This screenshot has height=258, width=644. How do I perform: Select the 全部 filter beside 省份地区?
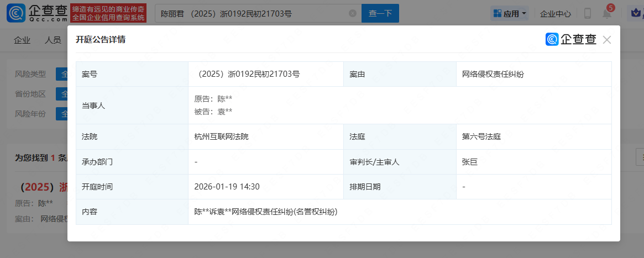pos(62,94)
